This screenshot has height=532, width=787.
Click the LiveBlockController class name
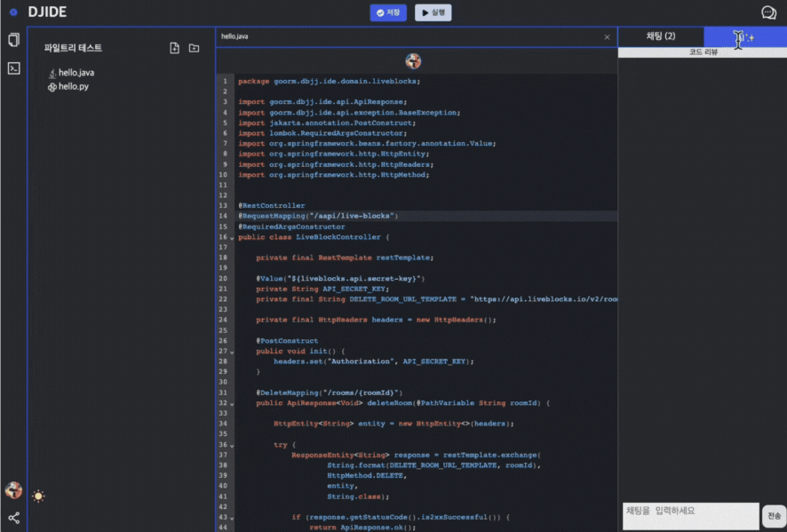[338, 237]
